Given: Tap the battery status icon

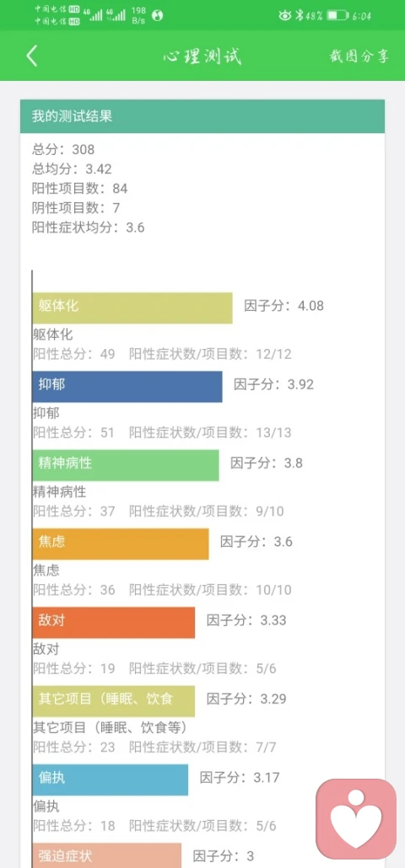Looking at the screenshot, I should [337, 15].
